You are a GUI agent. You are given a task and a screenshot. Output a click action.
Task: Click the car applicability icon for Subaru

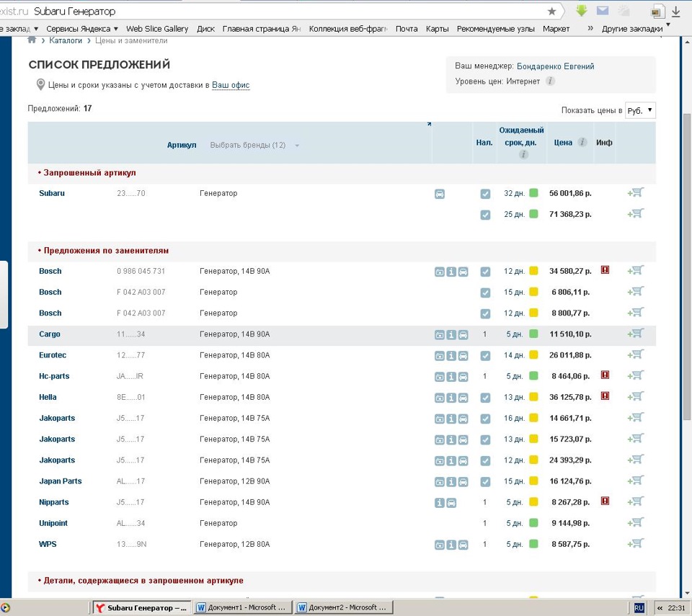[439, 194]
